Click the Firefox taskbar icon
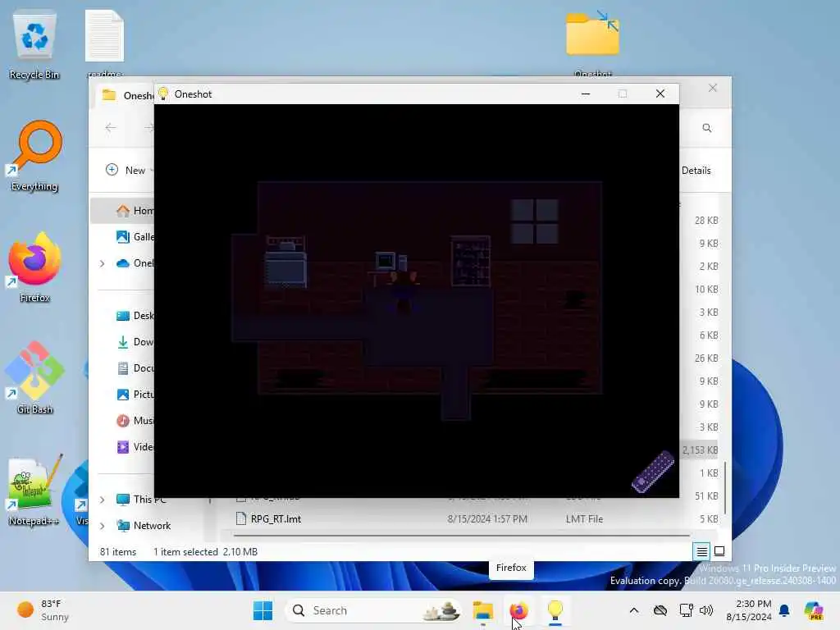The height and width of the screenshot is (630, 840). (x=518, y=610)
